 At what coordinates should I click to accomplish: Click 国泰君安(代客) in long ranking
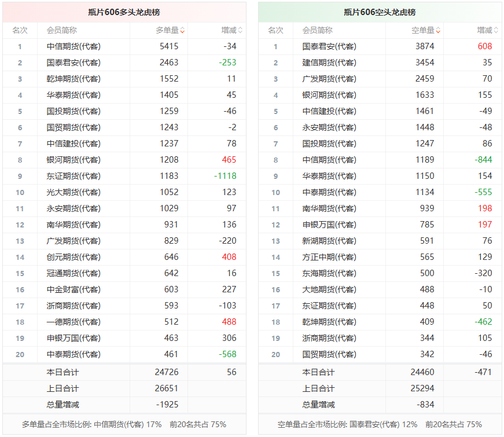(x=73, y=63)
